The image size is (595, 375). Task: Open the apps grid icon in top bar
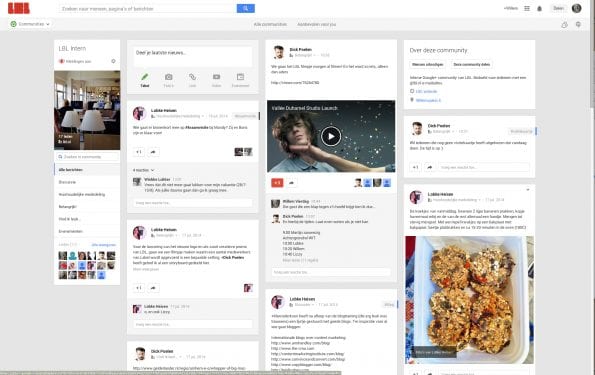(x=527, y=8)
